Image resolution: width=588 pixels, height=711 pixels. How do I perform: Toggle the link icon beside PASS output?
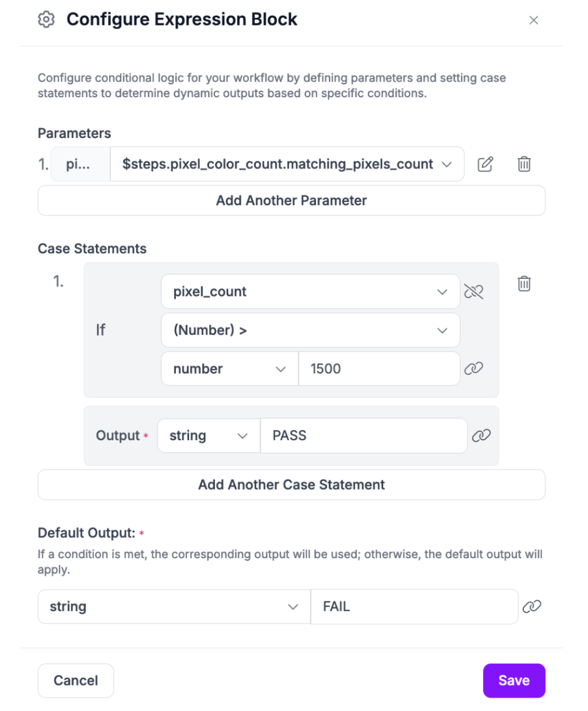(x=481, y=435)
